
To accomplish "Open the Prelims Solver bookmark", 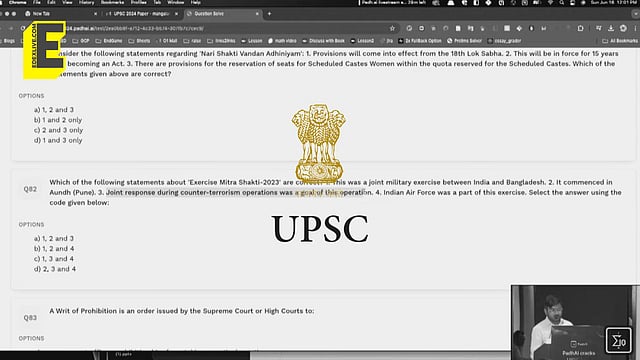I will (464, 41).
